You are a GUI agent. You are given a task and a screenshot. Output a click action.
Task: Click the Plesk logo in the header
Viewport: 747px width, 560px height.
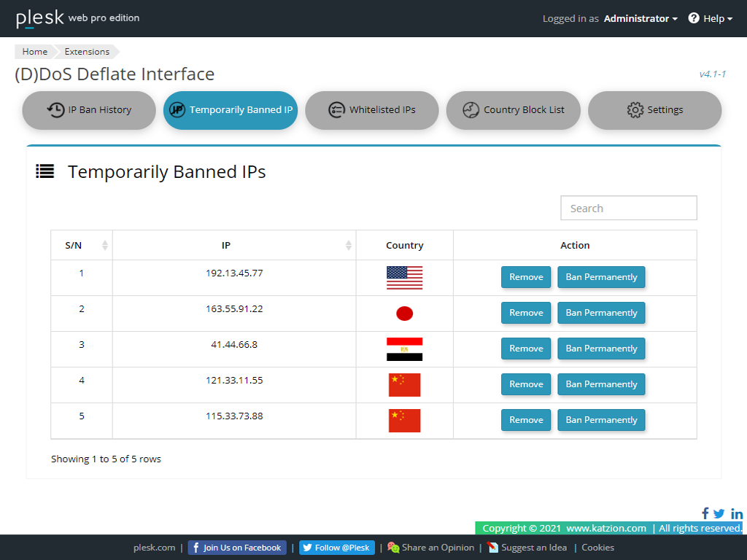40,18
